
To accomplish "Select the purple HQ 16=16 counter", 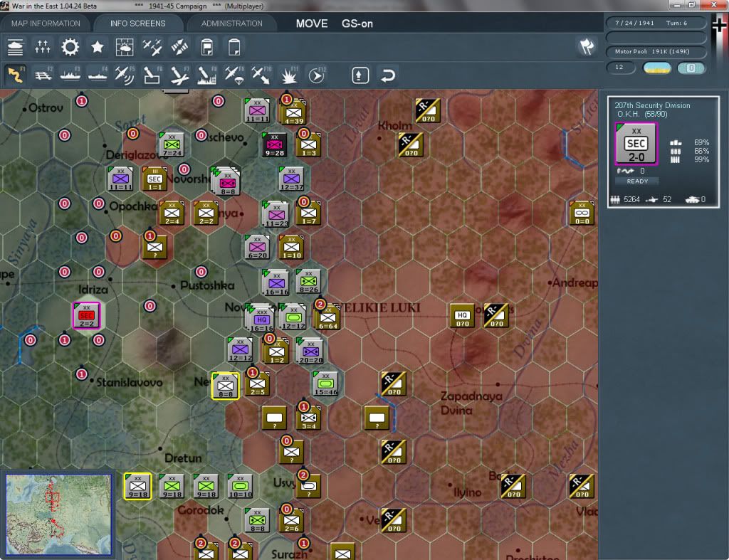I will point(261,318).
